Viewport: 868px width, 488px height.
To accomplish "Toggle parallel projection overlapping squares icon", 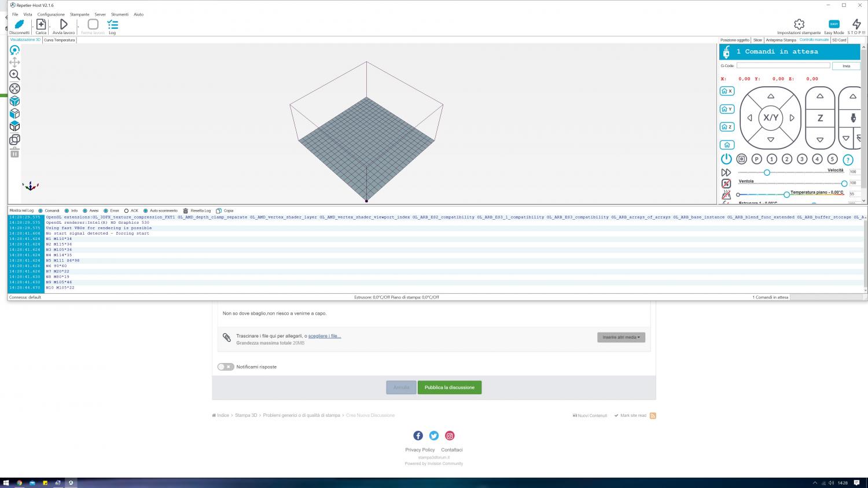I will click(14, 139).
